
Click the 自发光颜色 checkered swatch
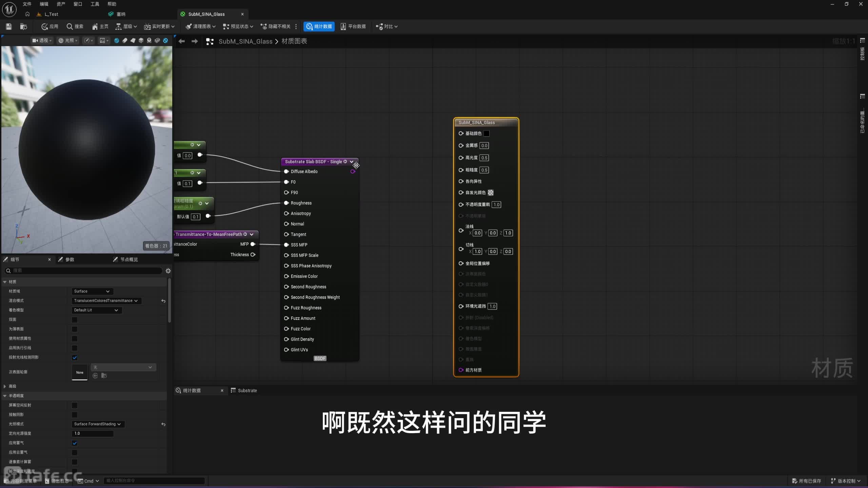[491, 192]
